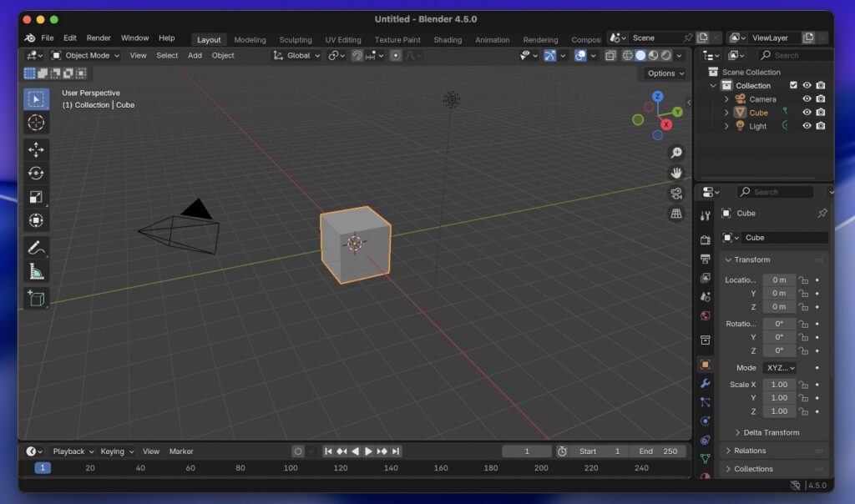The width and height of the screenshot is (855, 504).
Task: Click the pan view hand icon
Action: 676,173
